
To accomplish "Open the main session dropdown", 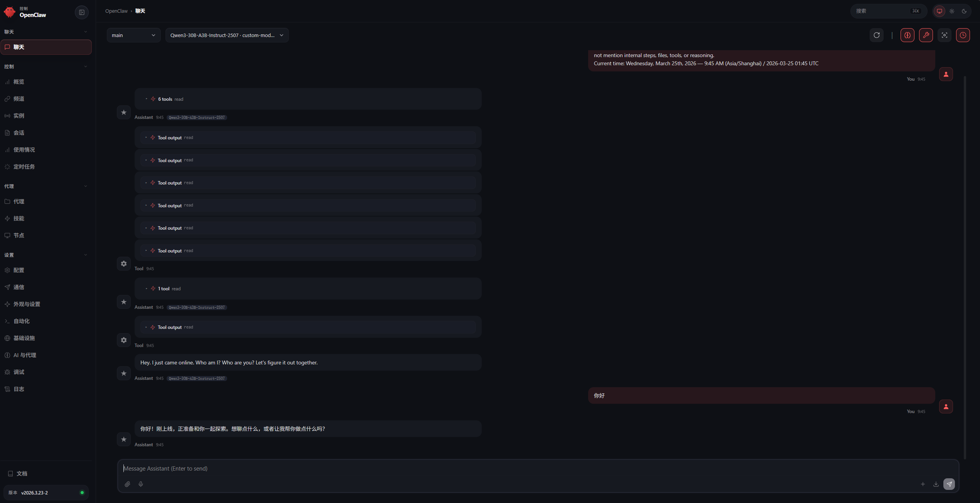I will pyautogui.click(x=133, y=35).
